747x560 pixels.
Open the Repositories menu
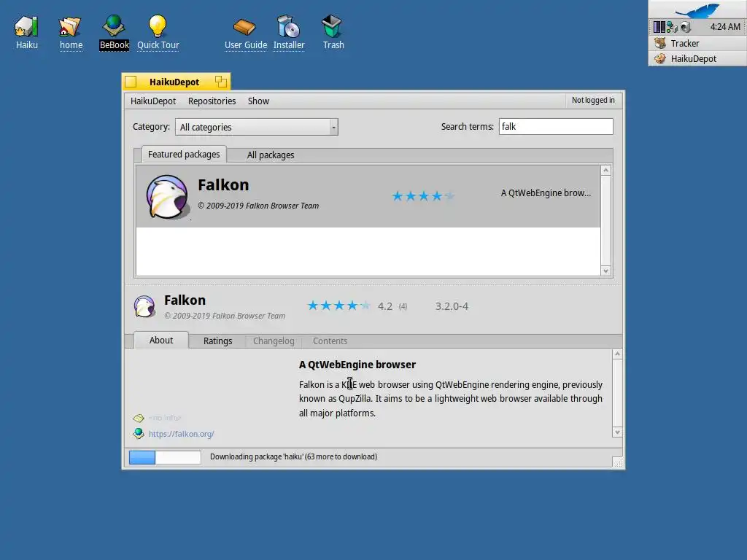(212, 101)
